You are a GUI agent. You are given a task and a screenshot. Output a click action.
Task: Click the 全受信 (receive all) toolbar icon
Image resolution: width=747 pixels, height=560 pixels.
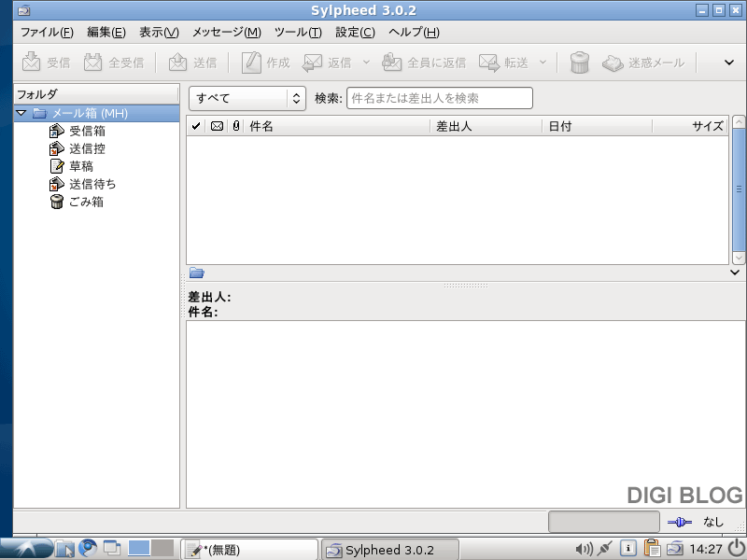[92, 62]
